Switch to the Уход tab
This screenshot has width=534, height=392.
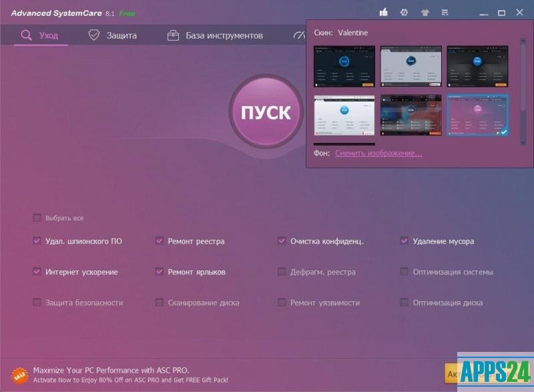[x=41, y=35]
